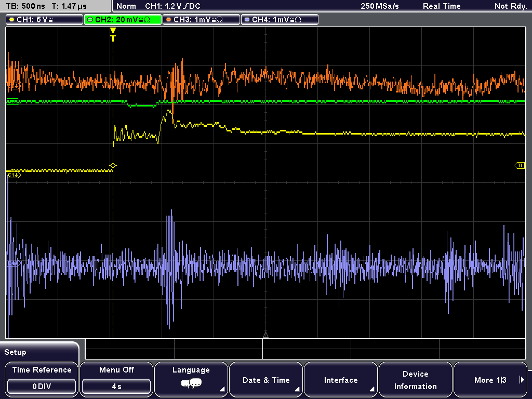
Task: Click the Real Time acquisition label
Action: click(x=442, y=6)
